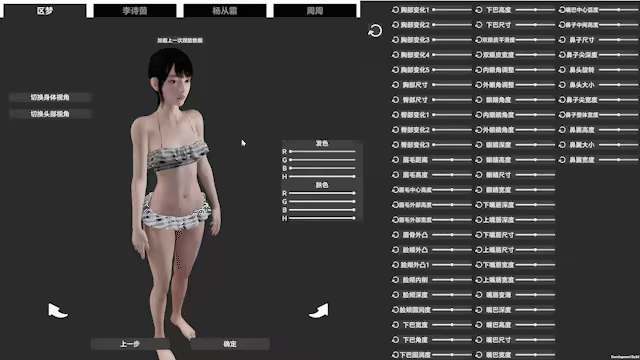The width and height of the screenshot is (640, 360).
Task: Reset 嘴唇变薄 with its circular arrow
Action: click(479, 295)
